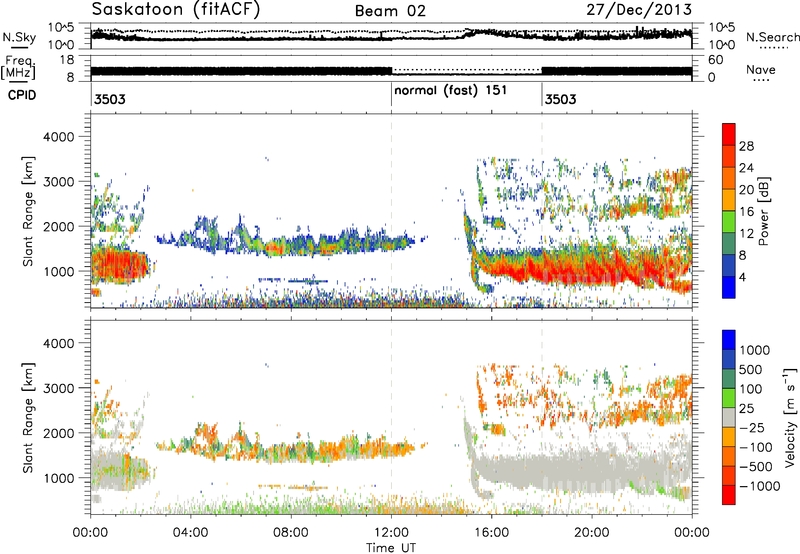Select the "04:00" time tick label

click(190, 533)
